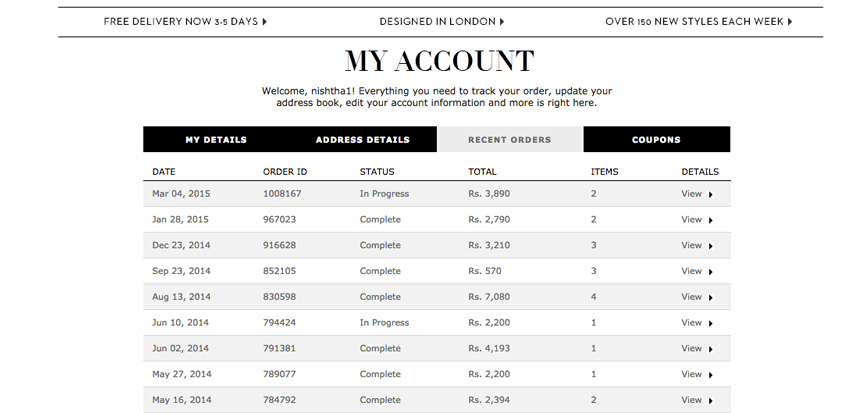Switch to Address Details tab
Image resolution: width=843 pixels, height=413 pixels.
point(362,140)
